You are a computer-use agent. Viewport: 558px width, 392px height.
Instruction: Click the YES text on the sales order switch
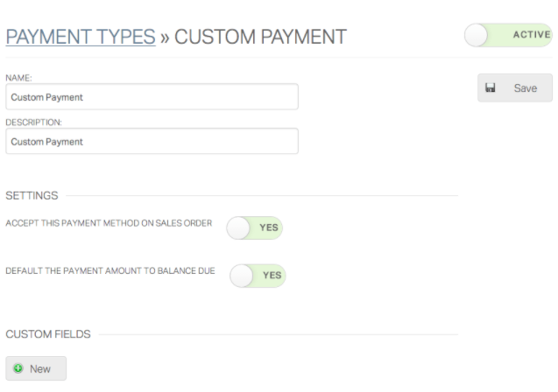pos(268,228)
